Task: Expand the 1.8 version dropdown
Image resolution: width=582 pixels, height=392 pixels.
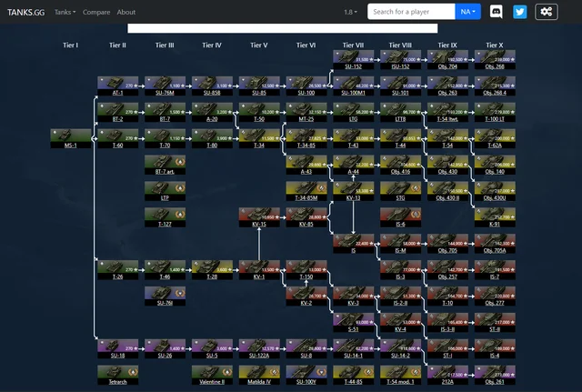Action: (x=350, y=12)
